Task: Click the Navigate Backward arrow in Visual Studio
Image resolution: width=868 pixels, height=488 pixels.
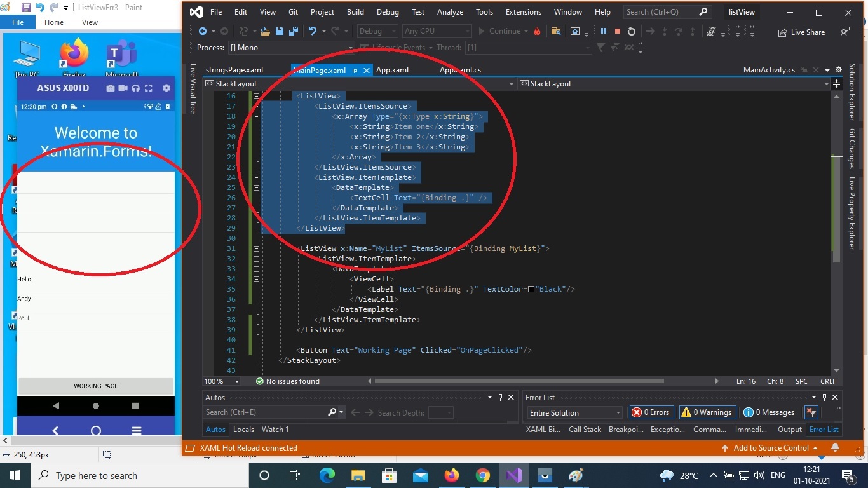Action: point(203,31)
